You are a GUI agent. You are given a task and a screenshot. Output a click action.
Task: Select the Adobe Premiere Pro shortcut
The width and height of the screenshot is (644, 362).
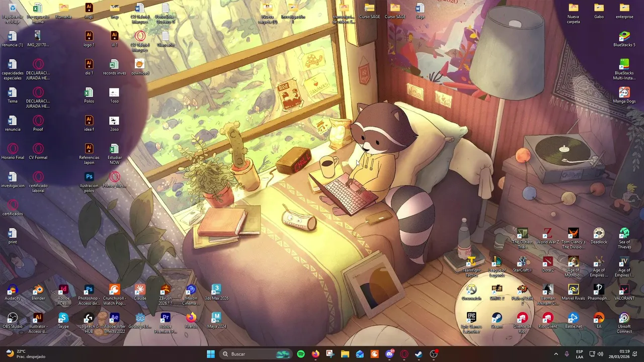point(166,323)
